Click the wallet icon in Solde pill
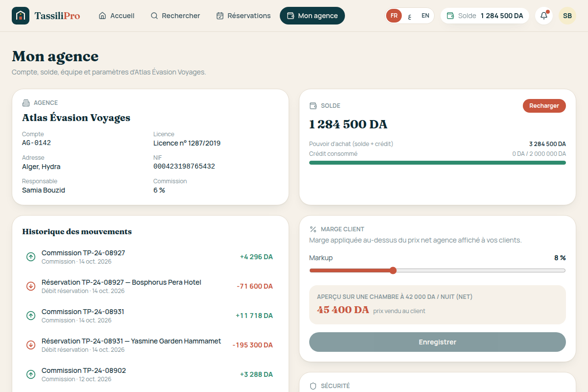The height and width of the screenshot is (392, 588). pyautogui.click(x=450, y=16)
